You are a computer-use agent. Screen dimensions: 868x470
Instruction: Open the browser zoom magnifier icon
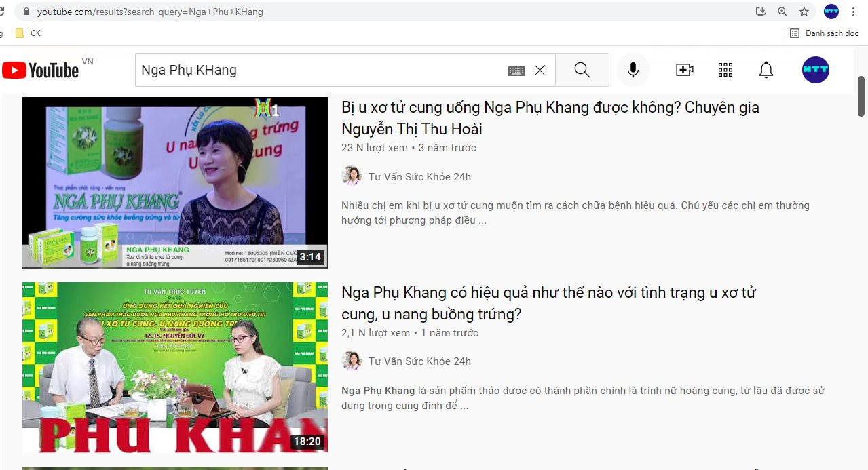tap(782, 12)
